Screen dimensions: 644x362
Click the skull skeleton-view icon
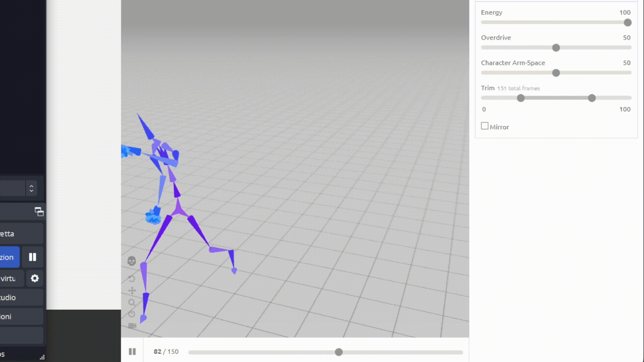tap(131, 261)
